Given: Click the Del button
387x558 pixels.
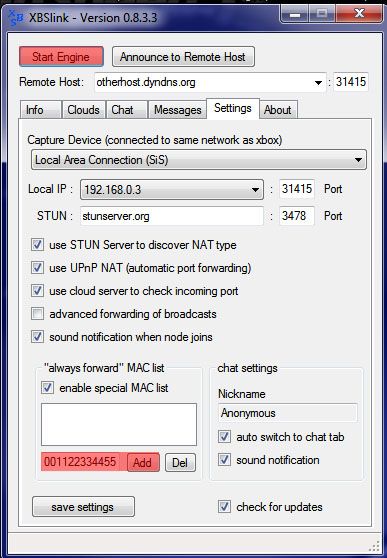Looking at the screenshot, I should point(181,463).
